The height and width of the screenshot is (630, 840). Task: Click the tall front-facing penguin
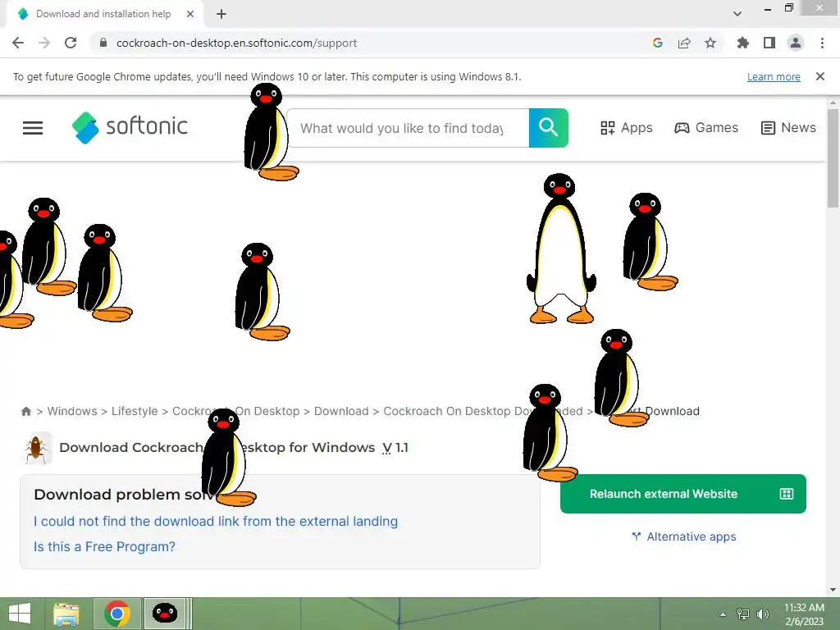(x=561, y=249)
